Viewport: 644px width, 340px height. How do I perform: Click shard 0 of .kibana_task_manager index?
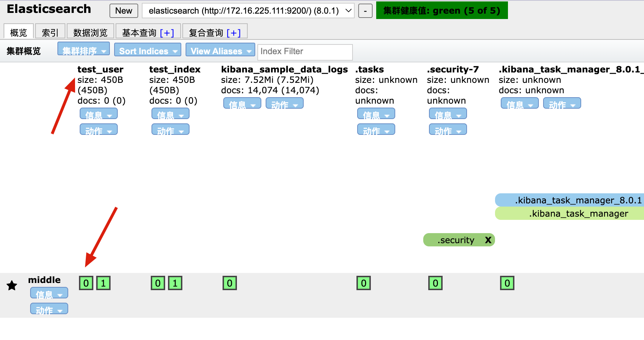click(x=507, y=283)
